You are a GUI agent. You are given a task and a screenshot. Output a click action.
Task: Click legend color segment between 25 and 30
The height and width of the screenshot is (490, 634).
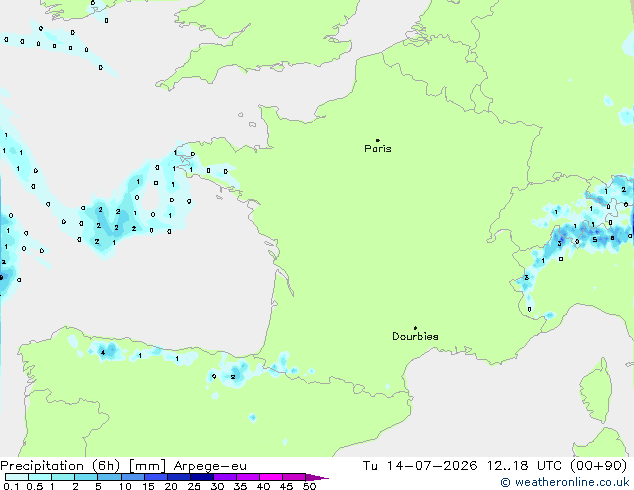click(202, 477)
